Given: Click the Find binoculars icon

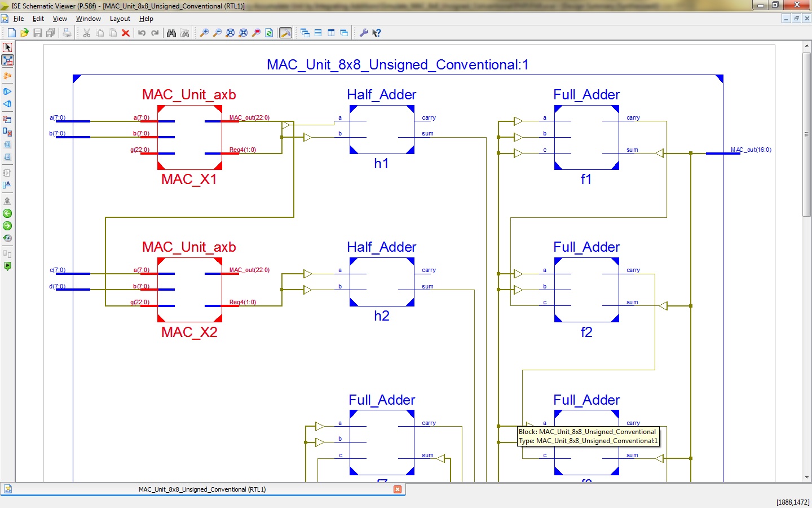Looking at the screenshot, I should click(x=171, y=33).
